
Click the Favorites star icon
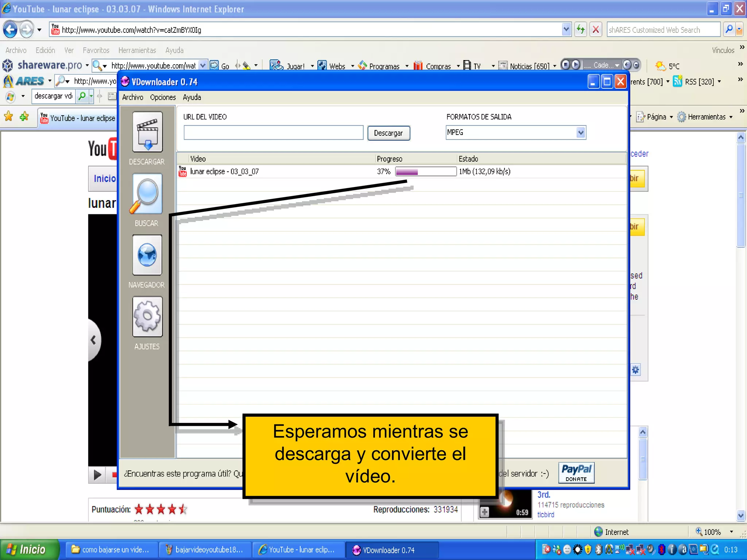[x=8, y=117]
